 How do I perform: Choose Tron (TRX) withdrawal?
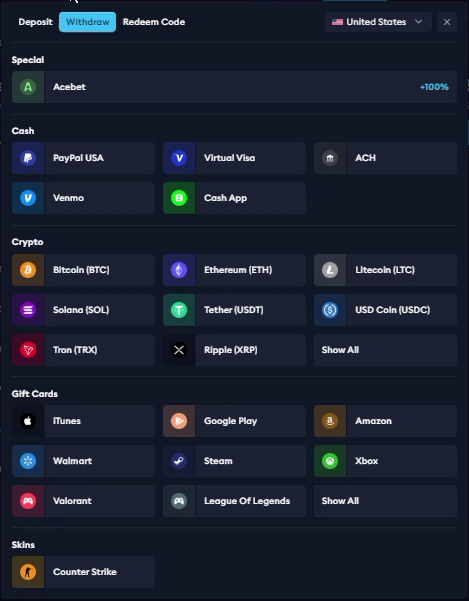(x=83, y=350)
